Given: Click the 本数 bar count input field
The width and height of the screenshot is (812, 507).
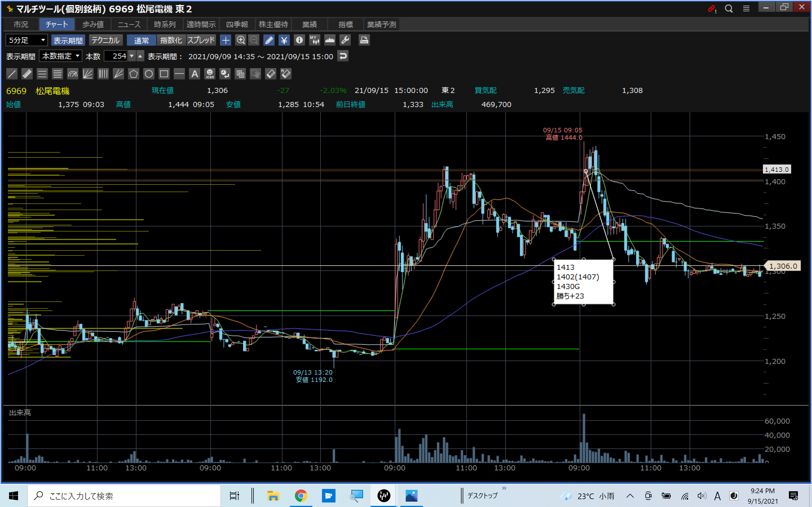Looking at the screenshot, I should (x=116, y=56).
